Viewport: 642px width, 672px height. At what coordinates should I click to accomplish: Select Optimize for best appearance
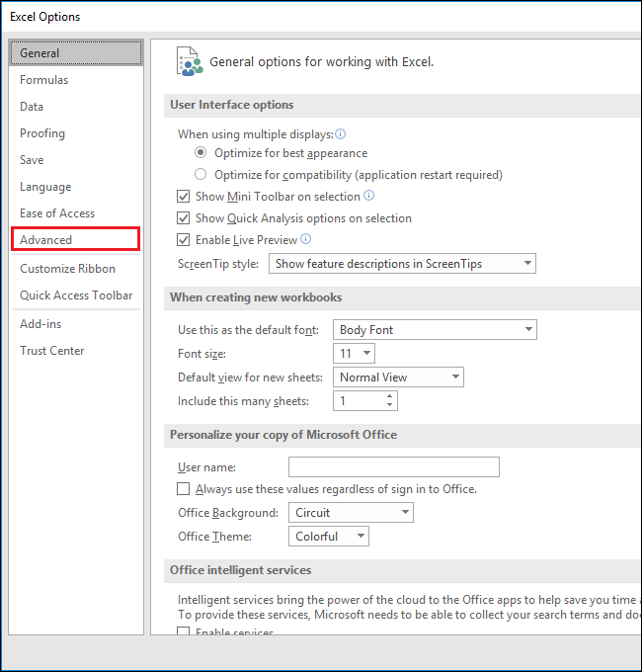click(x=201, y=152)
